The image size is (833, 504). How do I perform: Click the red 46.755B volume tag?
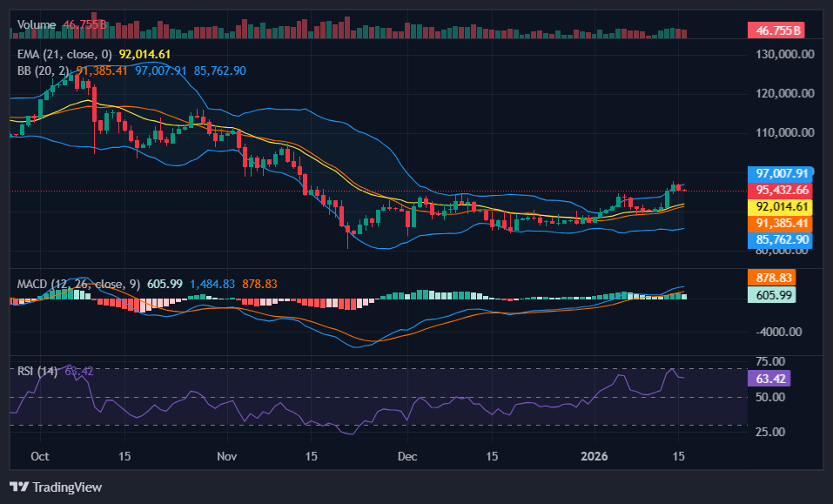point(774,30)
